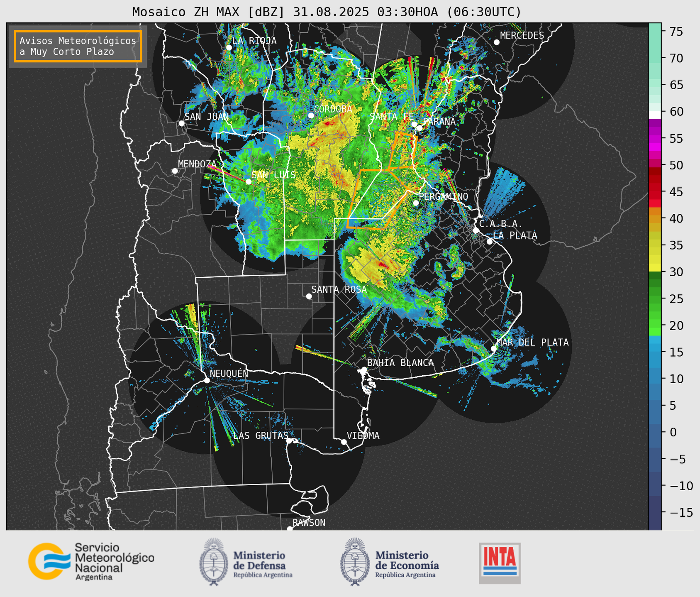Image resolution: width=700 pixels, height=597 pixels.
Task: Click the C.A.B.A. city label
Action: coord(501,224)
